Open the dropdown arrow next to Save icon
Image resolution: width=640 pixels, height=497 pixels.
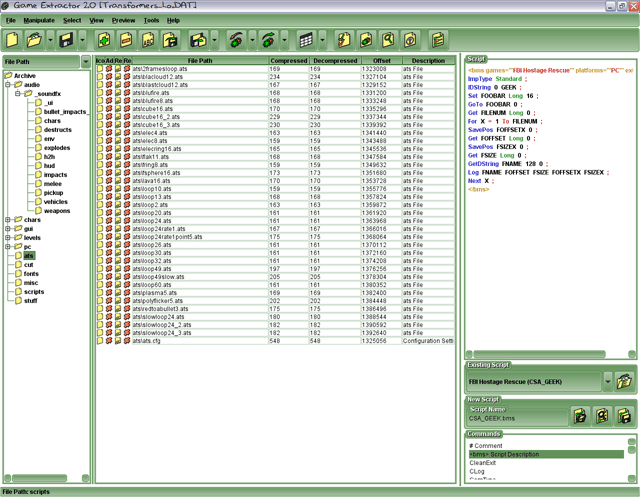coord(82,40)
